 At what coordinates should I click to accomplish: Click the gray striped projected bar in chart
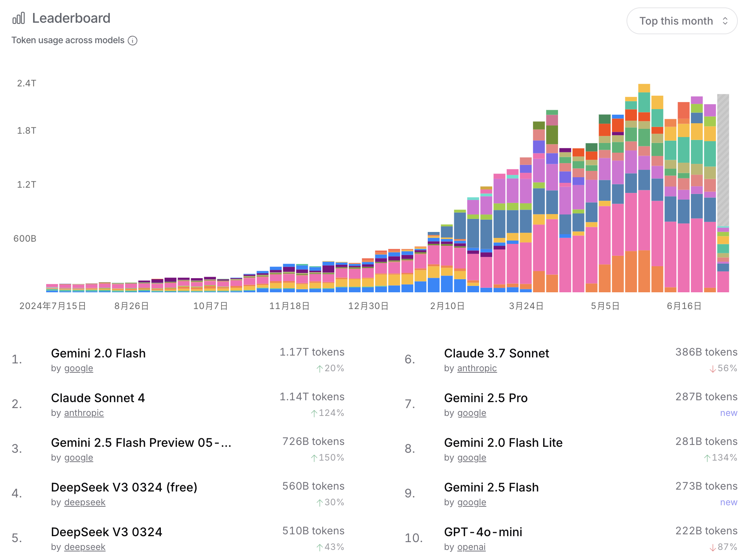click(723, 160)
